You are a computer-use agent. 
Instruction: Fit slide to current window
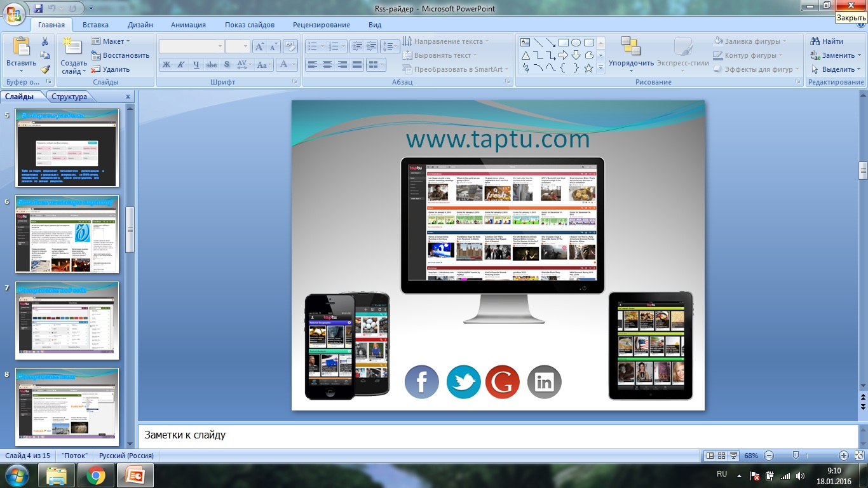tap(858, 456)
